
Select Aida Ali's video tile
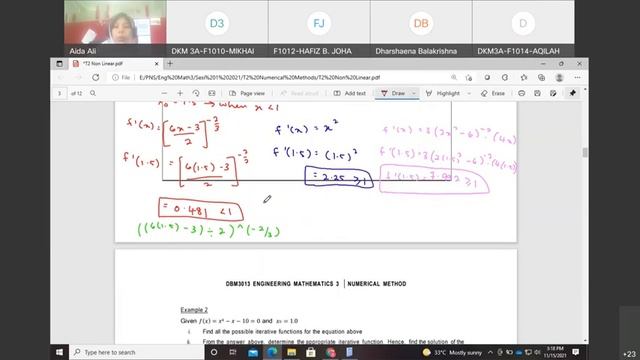(115, 28)
